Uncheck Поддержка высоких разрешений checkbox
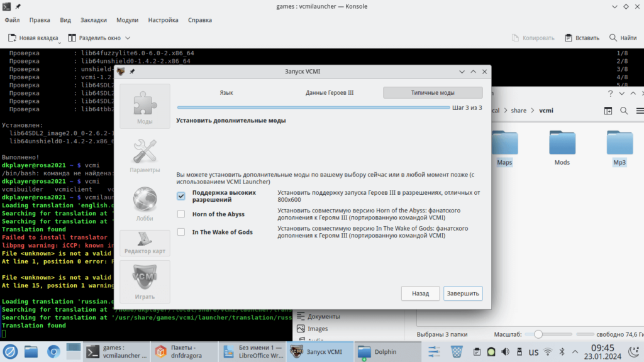 click(181, 196)
